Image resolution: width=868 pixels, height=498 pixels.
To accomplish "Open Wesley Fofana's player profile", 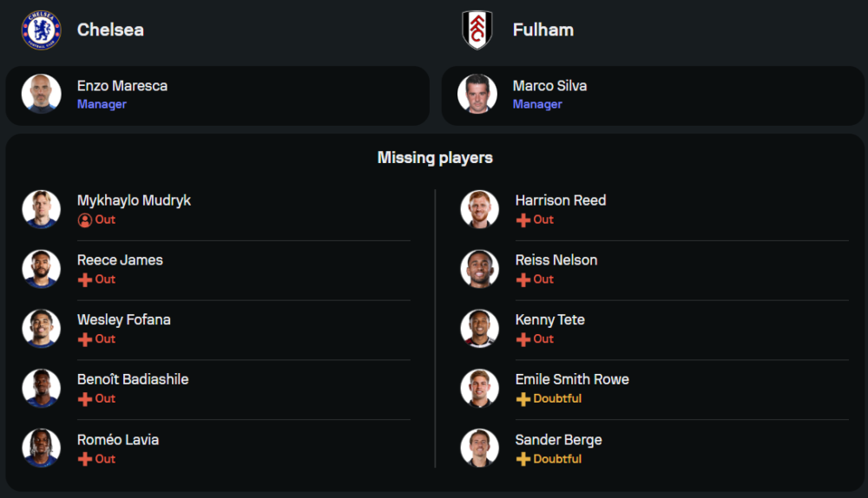I will pyautogui.click(x=123, y=319).
